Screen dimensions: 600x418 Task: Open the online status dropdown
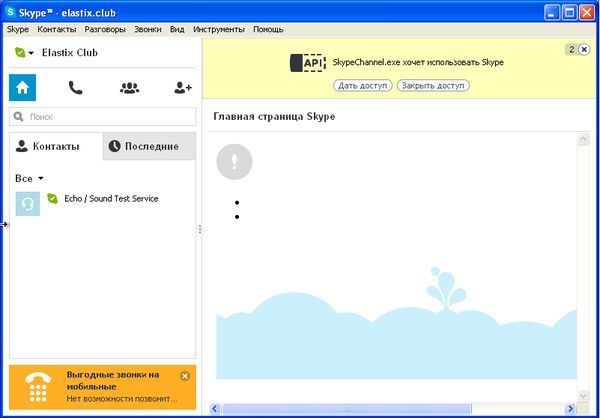pos(25,53)
